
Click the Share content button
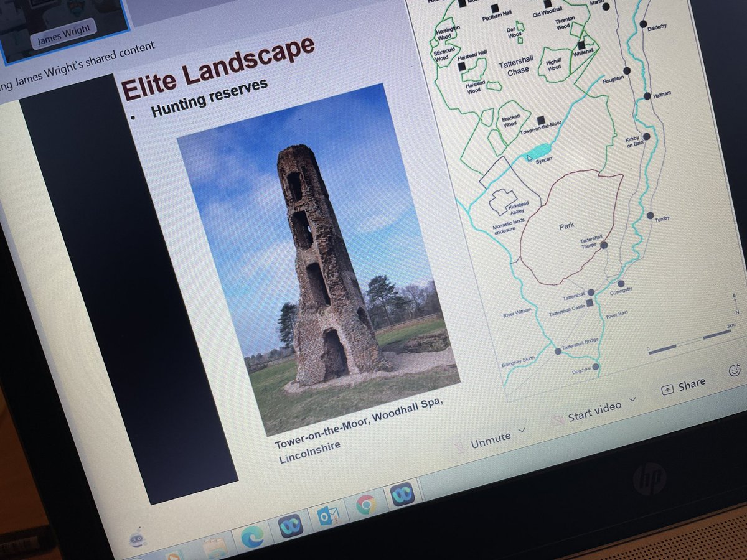(x=683, y=386)
